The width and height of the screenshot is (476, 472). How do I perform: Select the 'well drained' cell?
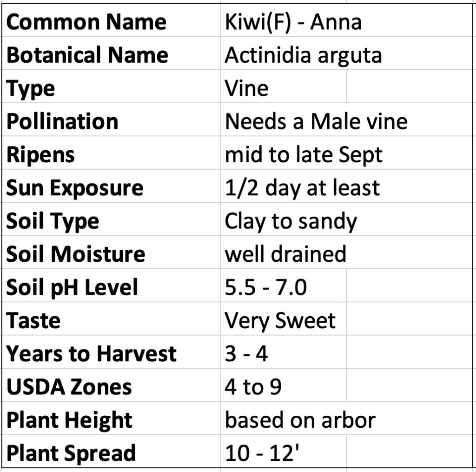[x=285, y=254]
